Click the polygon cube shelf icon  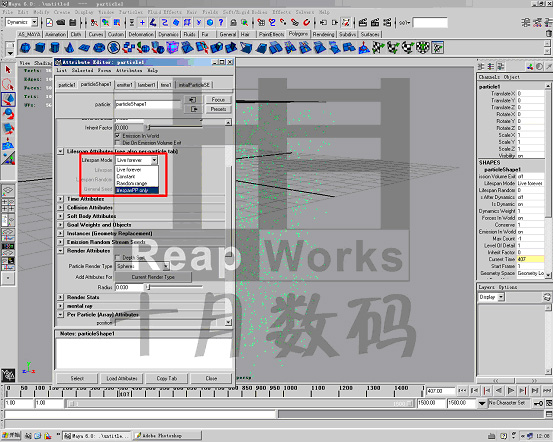40,48
